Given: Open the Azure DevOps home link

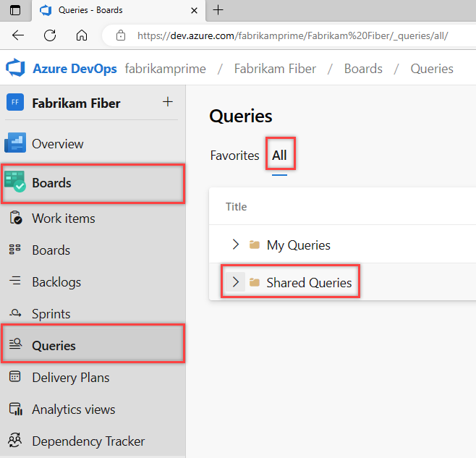Looking at the screenshot, I should [x=75, y=69].
